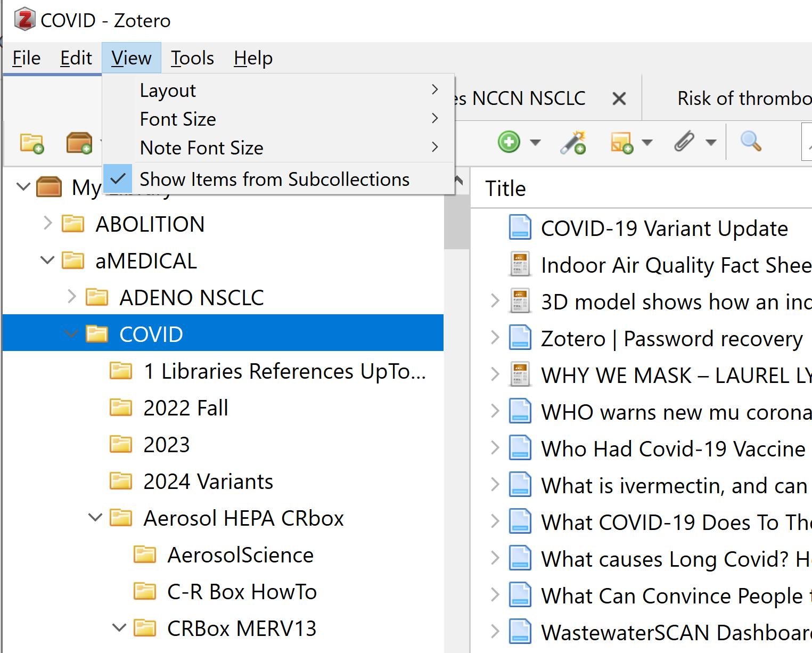Select COVID-19 Variant Update item
Image resolution: width=812 pixels, height=653 pixels.
point(642,228)
